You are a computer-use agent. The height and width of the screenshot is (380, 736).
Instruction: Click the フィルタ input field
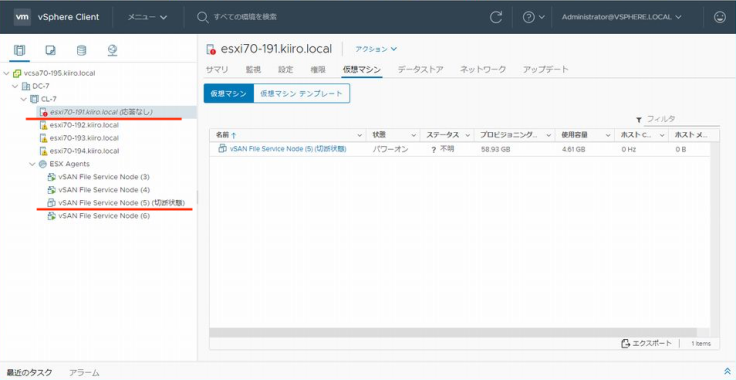coord(681,120)
